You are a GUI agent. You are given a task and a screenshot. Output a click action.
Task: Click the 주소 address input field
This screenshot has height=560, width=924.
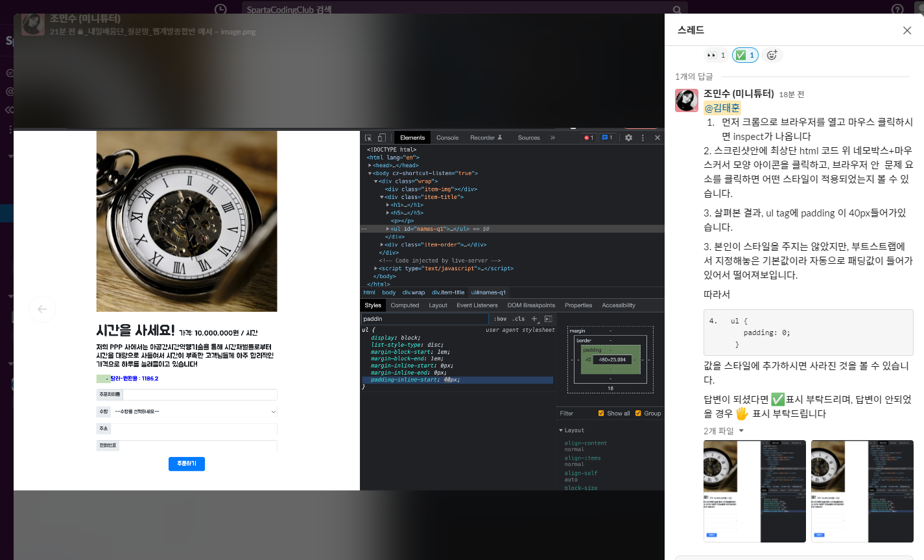(x=194, y=428)
